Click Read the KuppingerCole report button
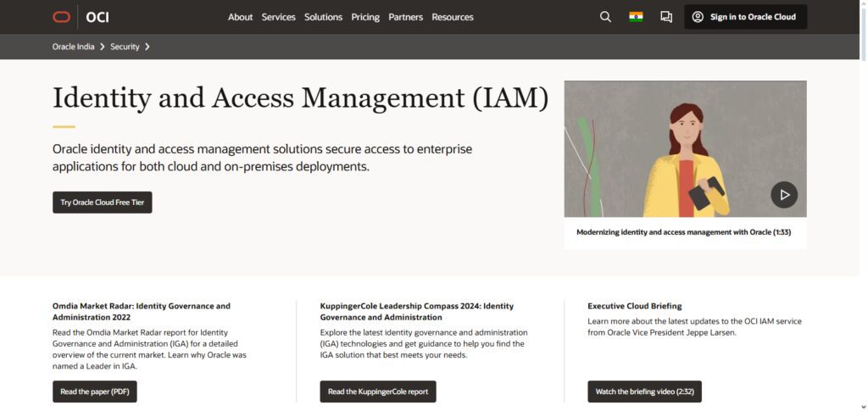Viewport: 868px width, 411px height. pos(378,392)
